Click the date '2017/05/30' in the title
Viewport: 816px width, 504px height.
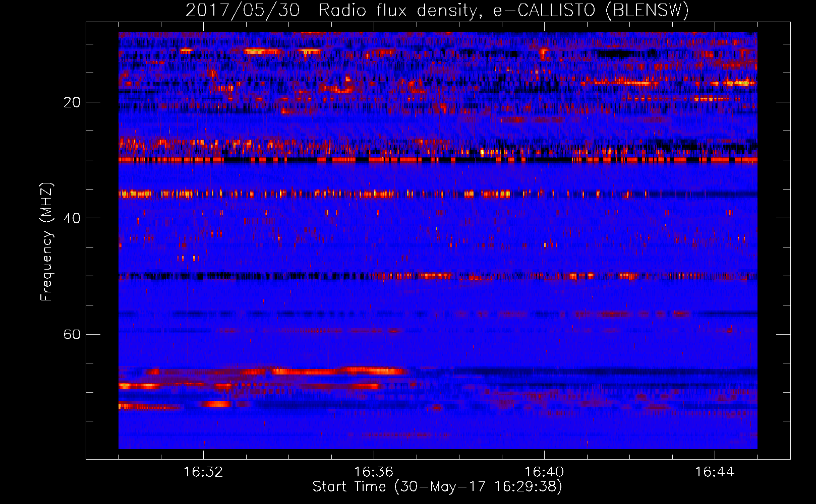(x=243, y=10)
